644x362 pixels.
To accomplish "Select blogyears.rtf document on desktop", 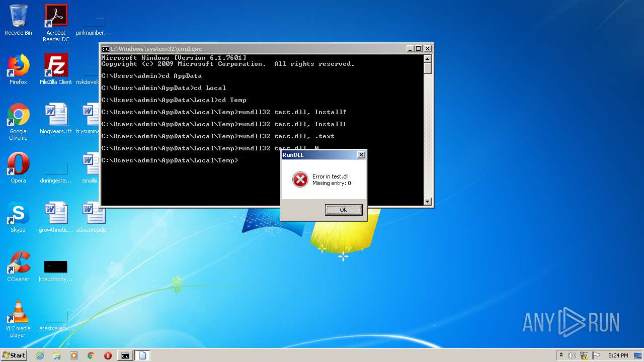I will [56, 119].
